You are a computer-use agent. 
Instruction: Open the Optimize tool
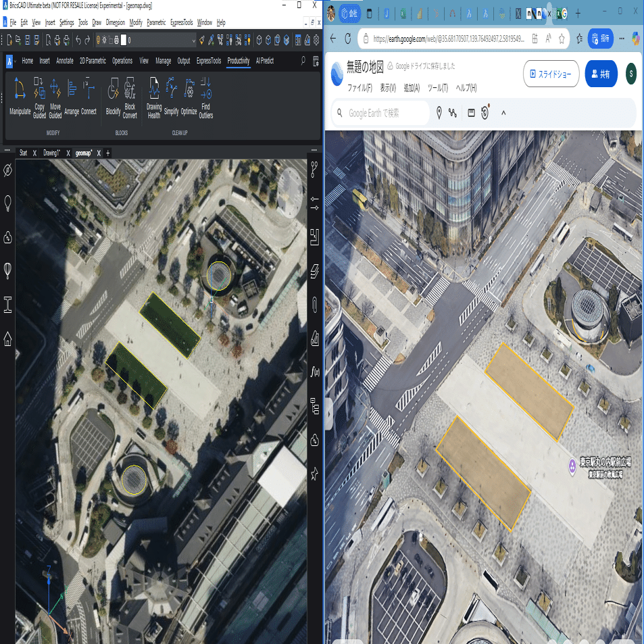188,95
